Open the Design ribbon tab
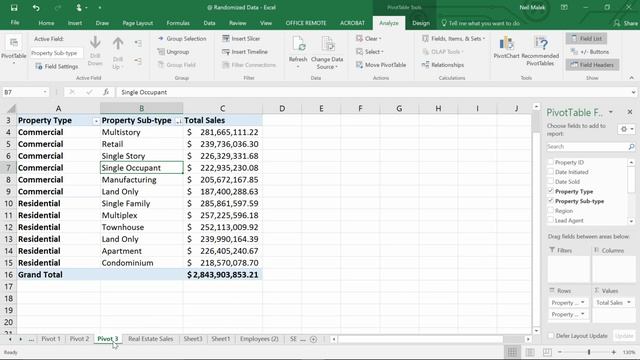Image resolution: width=640 pixels, height=360 pixels. pyautogui.click(x=421, y=23)
